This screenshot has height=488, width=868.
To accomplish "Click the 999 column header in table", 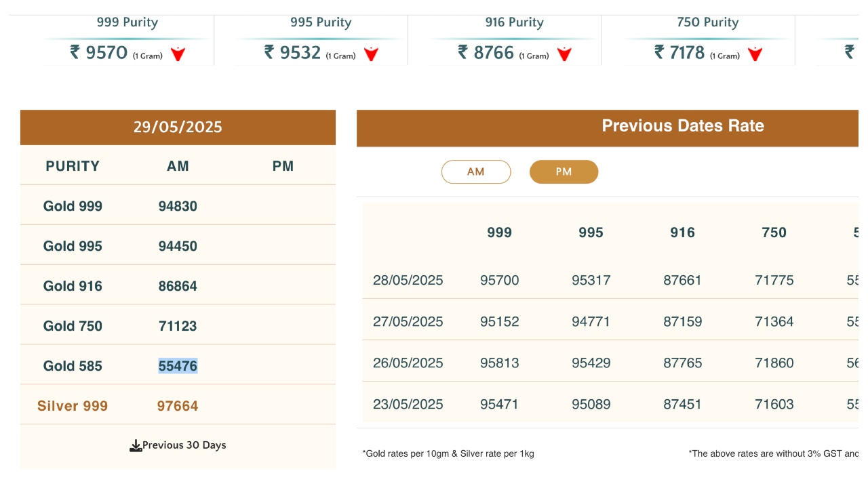I will tap(499, 233).
